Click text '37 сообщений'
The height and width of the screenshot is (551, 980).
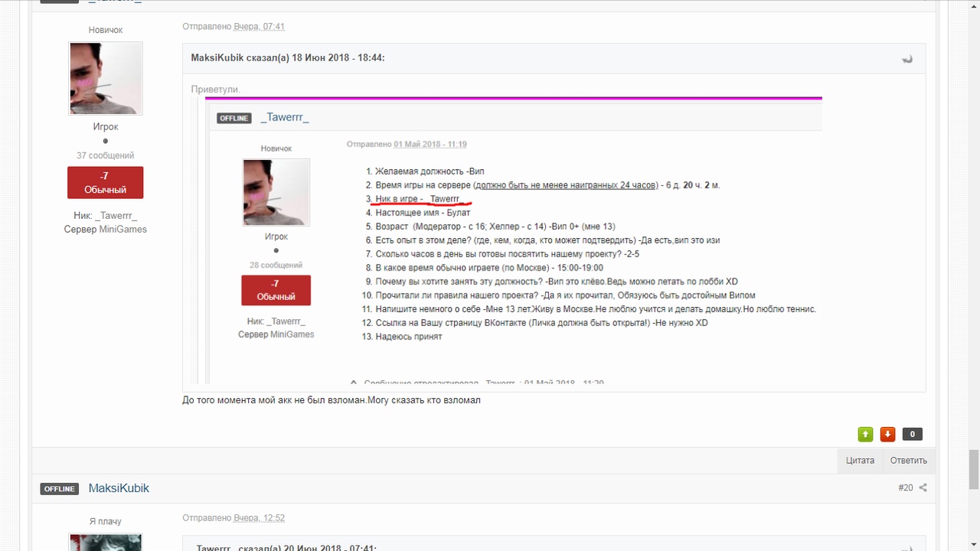coord(106,155)
